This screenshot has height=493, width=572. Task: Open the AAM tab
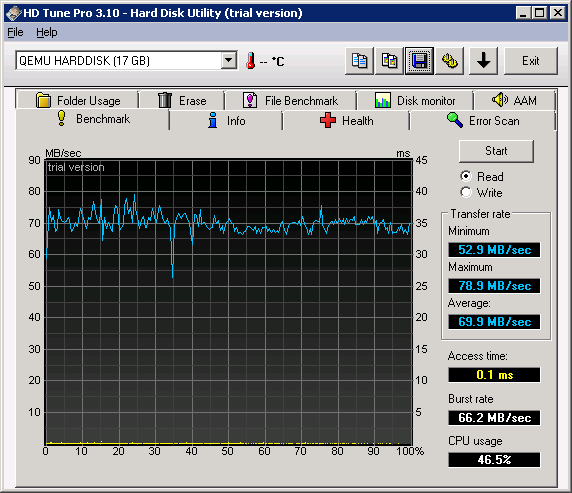[x=514, y=100]
